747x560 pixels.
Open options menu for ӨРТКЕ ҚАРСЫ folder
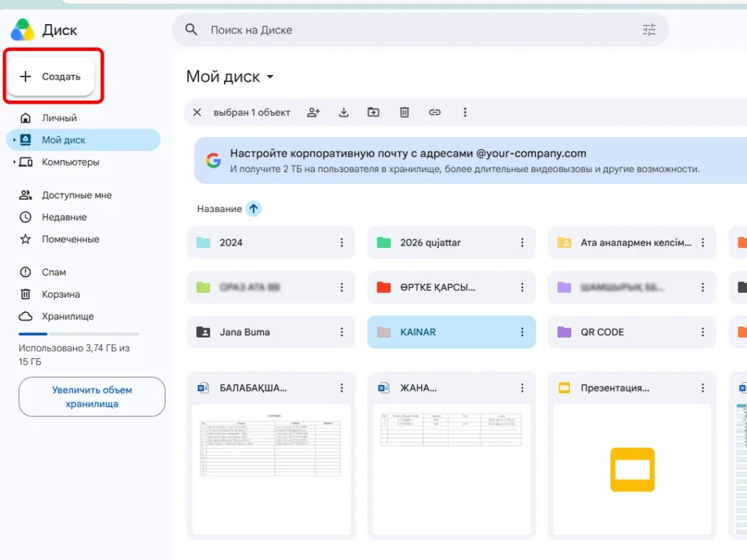point(522,287)
